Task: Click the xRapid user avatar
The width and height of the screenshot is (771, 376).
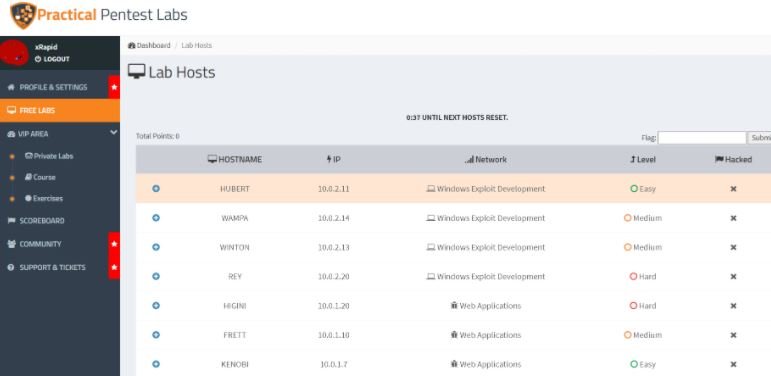Action: click(14, 53)
